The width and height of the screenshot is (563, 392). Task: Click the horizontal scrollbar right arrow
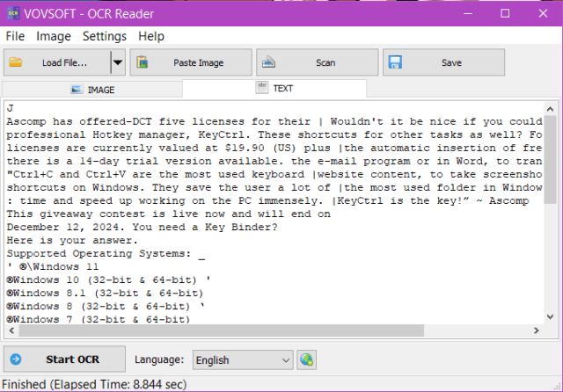[537, 330]
